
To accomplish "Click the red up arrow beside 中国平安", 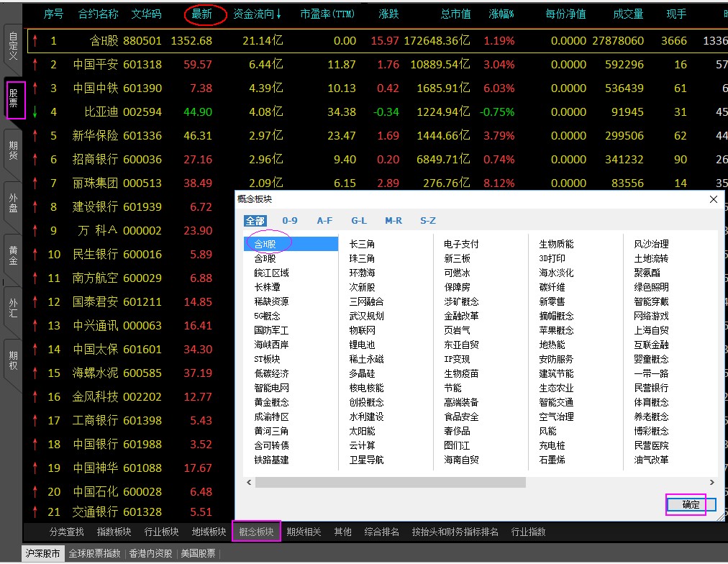I will pyautogui.click(x=34, y=65).
